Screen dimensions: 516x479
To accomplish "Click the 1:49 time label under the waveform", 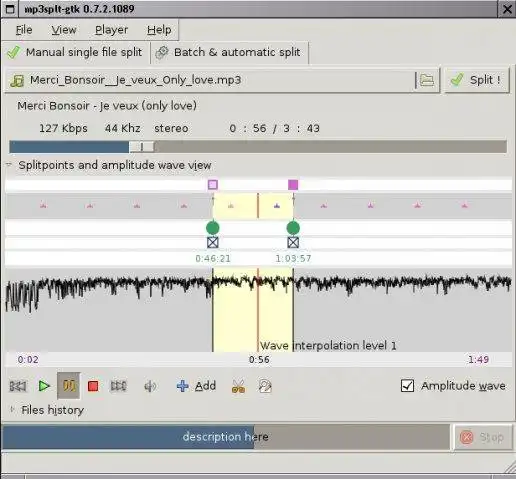I will 478,360.
